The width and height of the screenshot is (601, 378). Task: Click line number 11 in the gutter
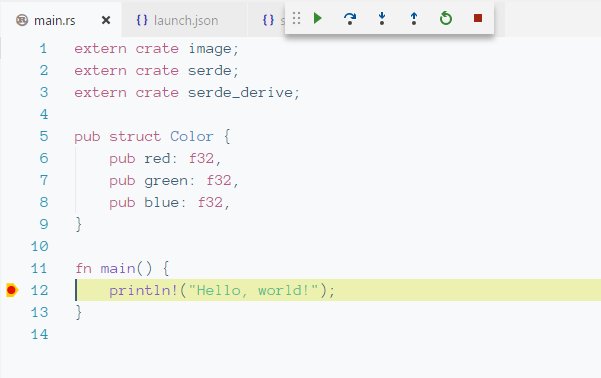tap(39, 268)
